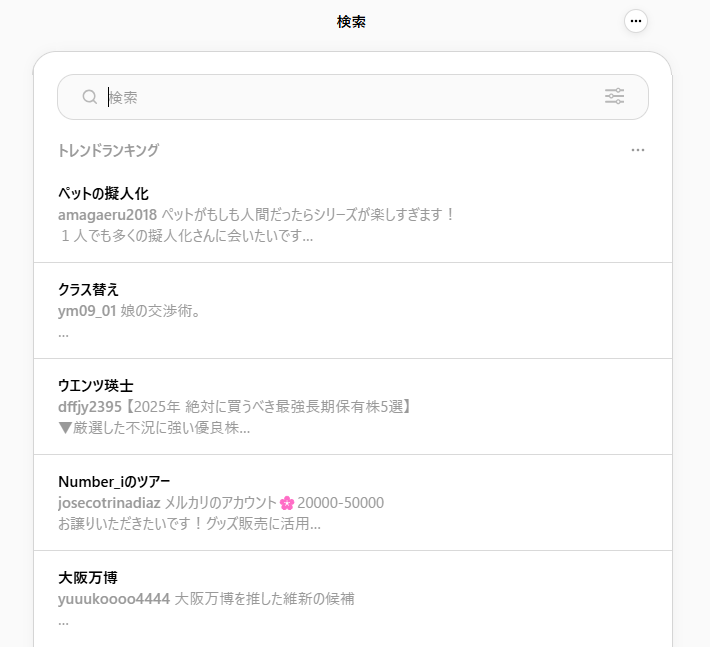Open the クラス替え trending topic

353,311
